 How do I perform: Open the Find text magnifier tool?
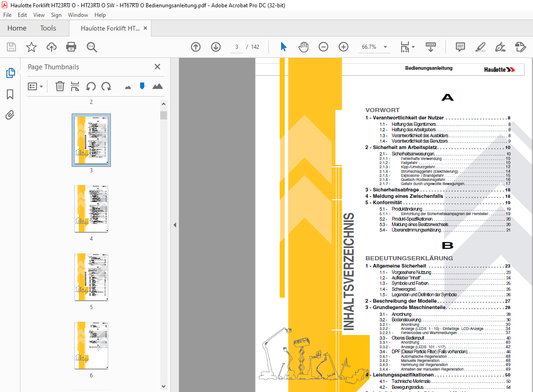tap(92, 47)
